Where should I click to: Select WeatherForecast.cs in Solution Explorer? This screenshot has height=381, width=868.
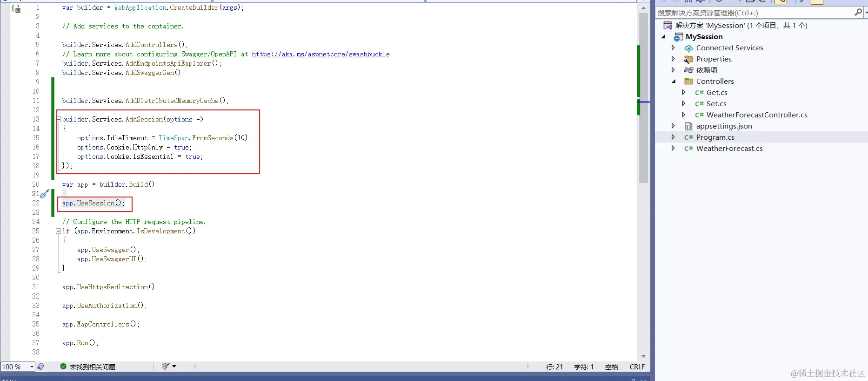(729, 149)
